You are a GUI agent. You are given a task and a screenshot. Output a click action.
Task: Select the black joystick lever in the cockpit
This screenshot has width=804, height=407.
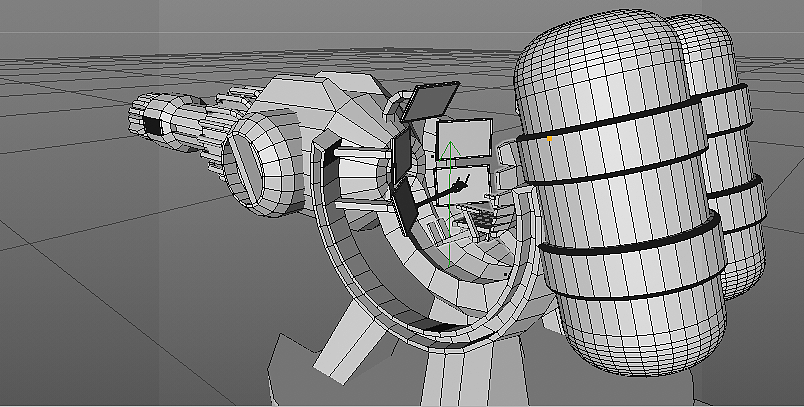coord(442,193)
